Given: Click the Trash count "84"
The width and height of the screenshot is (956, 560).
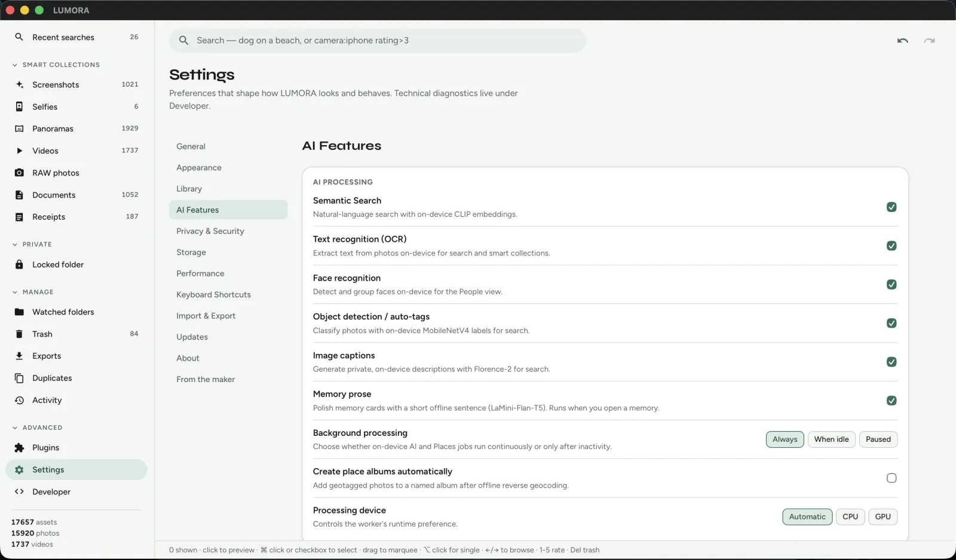Looking at the screenshot, I should coord(134,334).
